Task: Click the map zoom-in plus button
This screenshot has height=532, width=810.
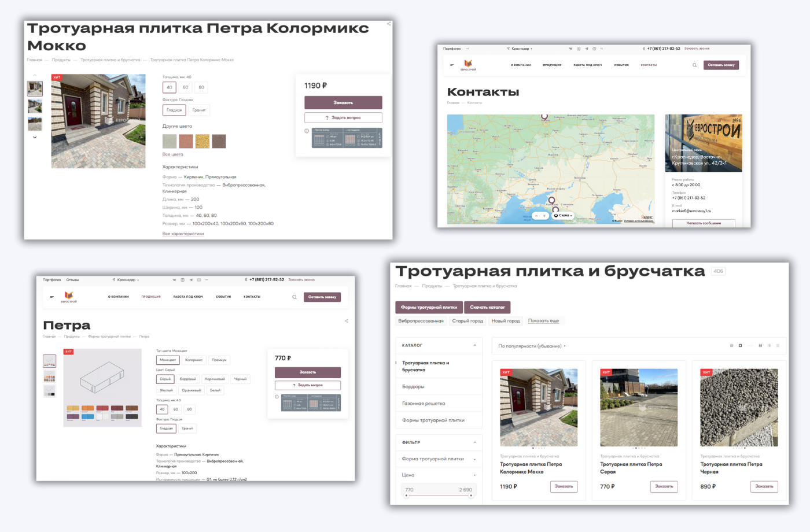Action: click(544, 216)
